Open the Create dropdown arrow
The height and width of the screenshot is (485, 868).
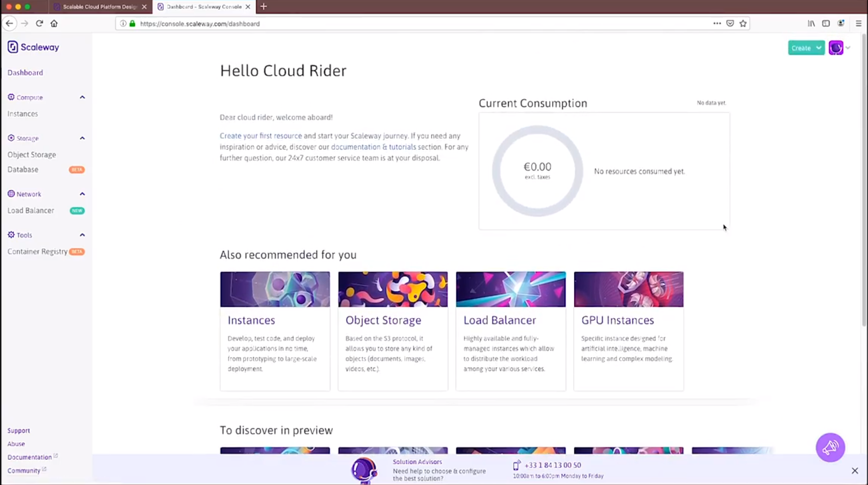point(819,48)
